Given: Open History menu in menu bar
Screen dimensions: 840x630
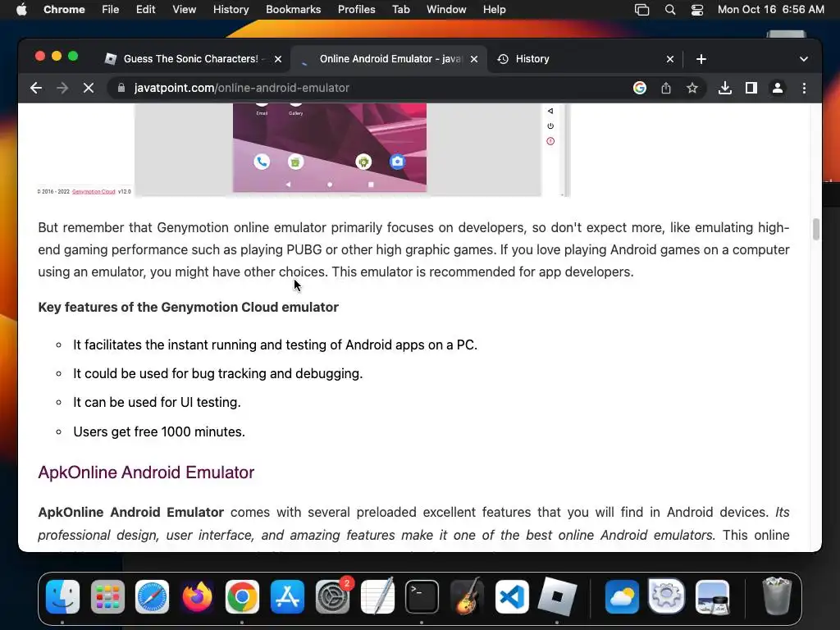Looking at the screenshot, I should click(231, 9).
